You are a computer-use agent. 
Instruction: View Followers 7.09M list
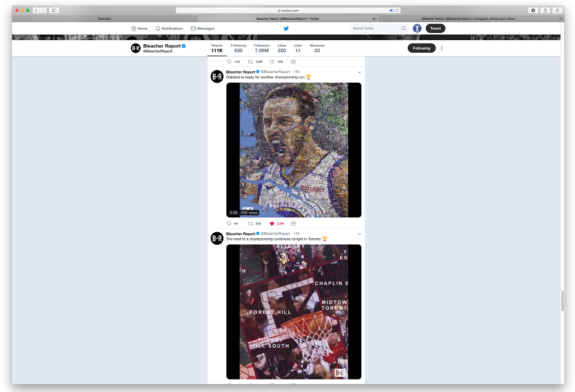click(262, 48)
